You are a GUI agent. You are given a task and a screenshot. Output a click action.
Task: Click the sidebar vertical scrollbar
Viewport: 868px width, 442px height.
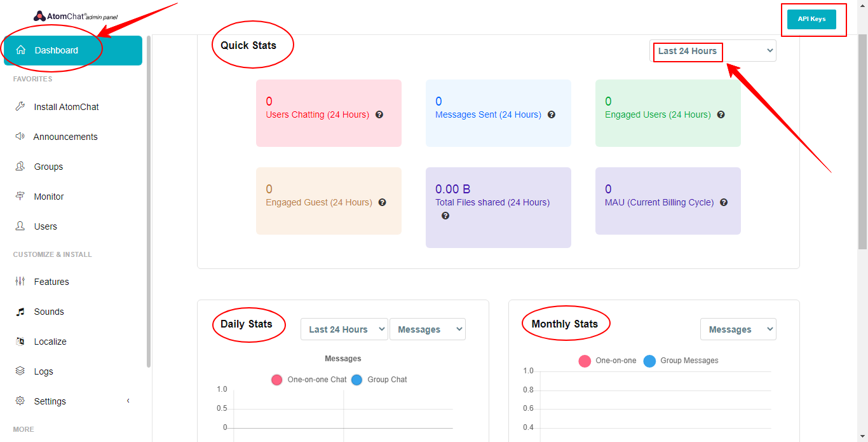pos(149,201)
